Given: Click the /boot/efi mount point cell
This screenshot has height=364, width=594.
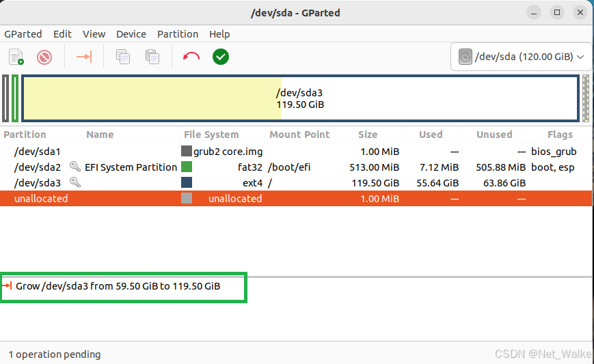Looking at the screenshot, I should [x=289, y=167].
